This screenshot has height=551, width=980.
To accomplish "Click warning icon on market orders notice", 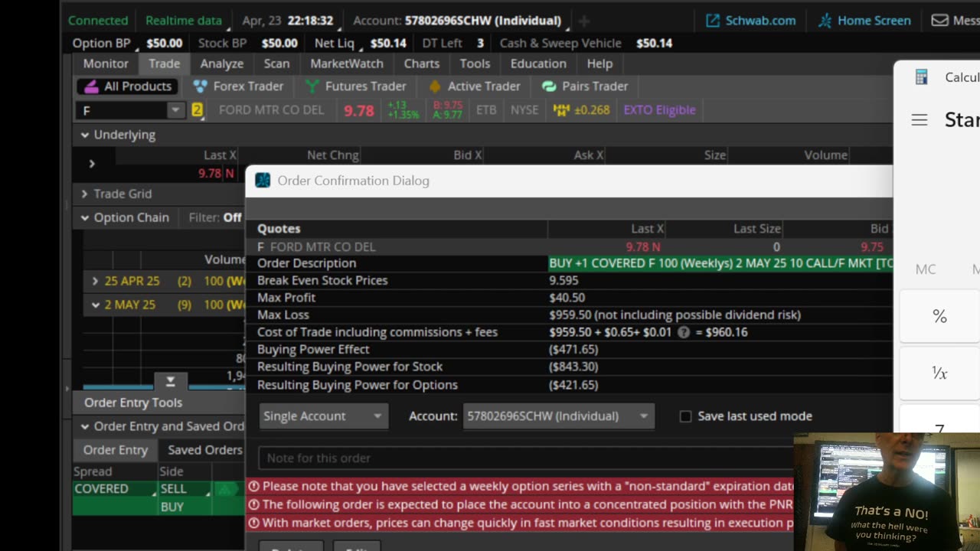I will tap(253, 523).
